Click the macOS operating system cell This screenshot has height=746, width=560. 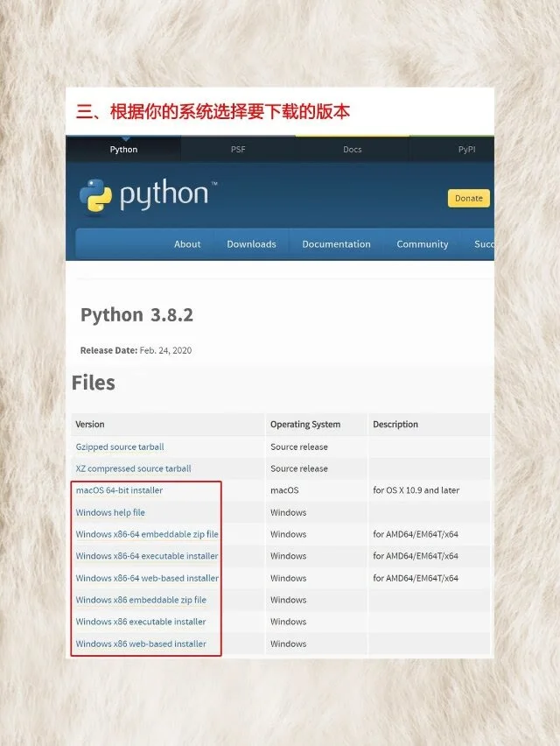(284, 490)
